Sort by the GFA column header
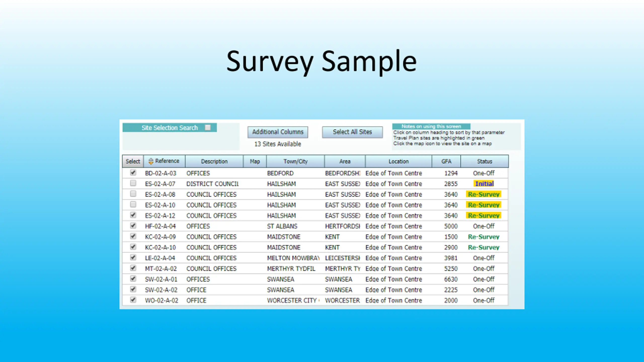644x362 pixels. coord(446,161)
